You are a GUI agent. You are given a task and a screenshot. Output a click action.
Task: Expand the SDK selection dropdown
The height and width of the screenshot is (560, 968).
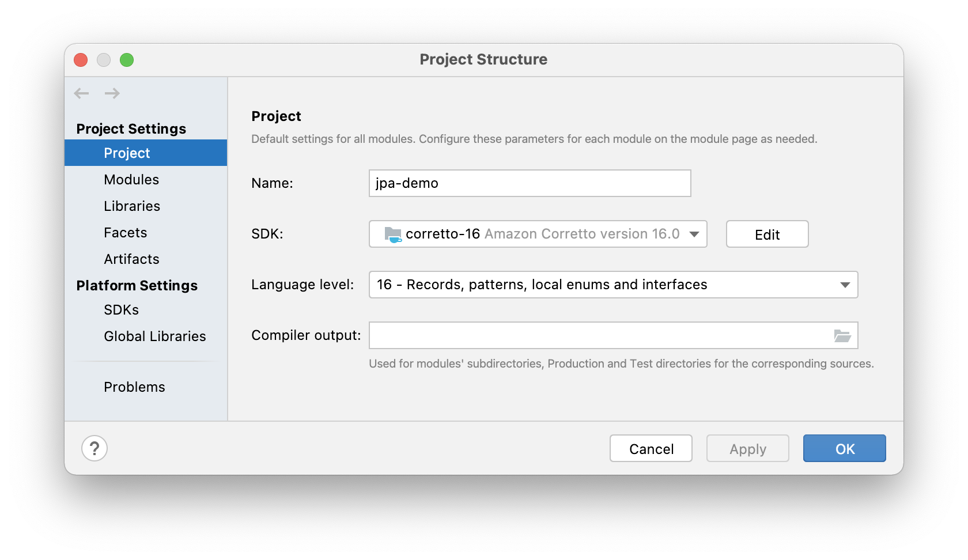click(x=694, y=234)
